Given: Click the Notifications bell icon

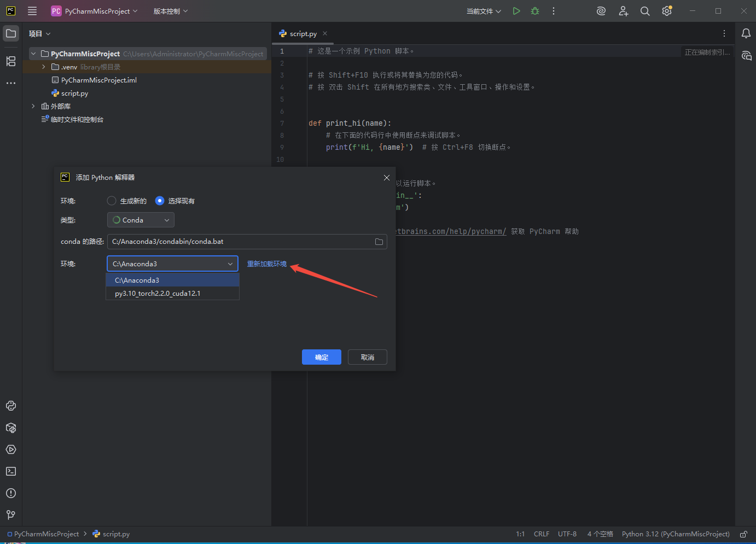Looking at the screenshot, I should 746,33.
